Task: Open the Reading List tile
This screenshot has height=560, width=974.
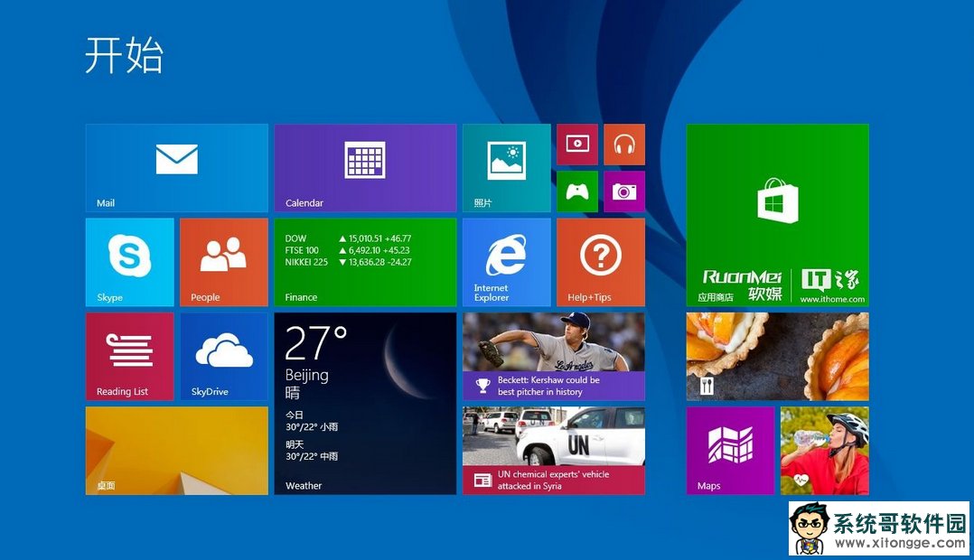Action: [x=129, y=356]
